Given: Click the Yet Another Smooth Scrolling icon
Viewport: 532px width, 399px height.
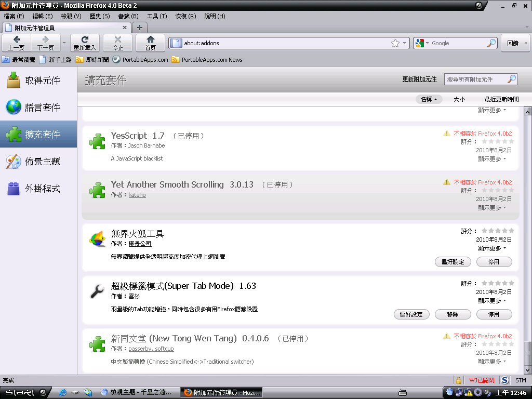Looking at the screenshot, I should [97, 190].
